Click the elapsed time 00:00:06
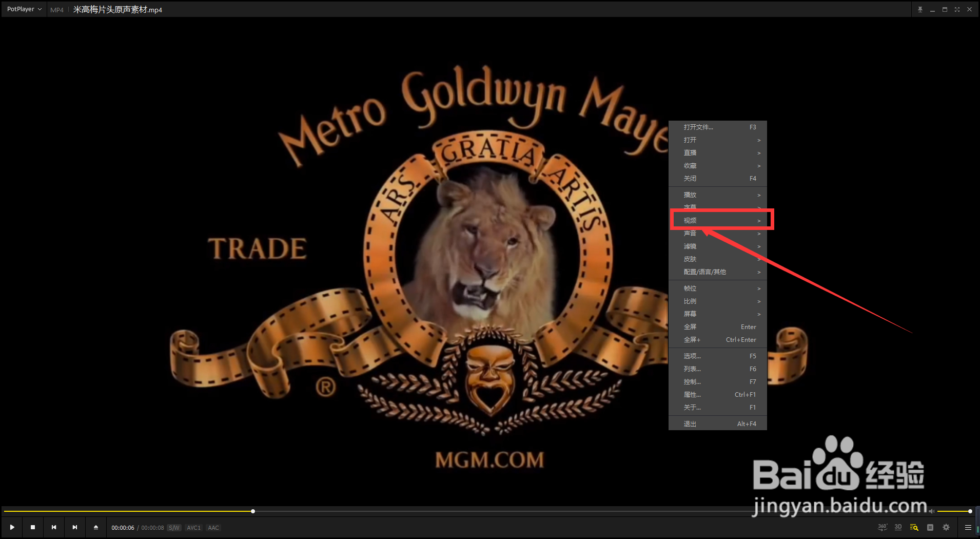Viewport: 980px width, 539px height. point(123,528)
